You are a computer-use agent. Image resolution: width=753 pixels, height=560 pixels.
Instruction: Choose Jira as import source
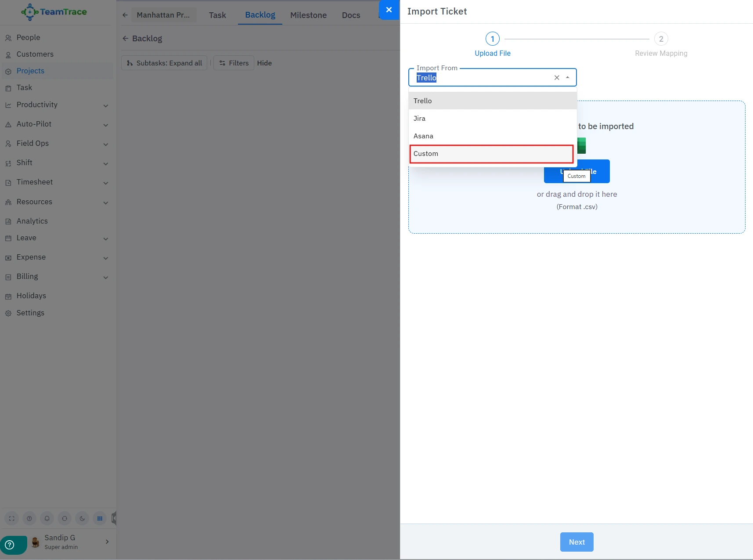coord(491,119)
